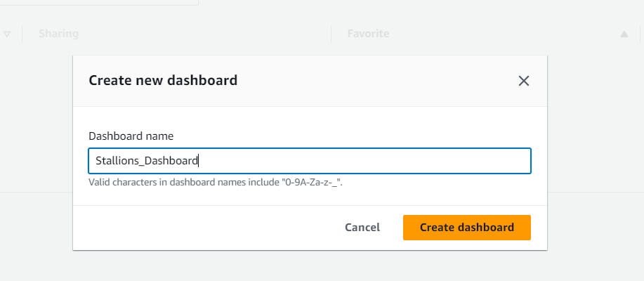Click the divider left of Sharing header

tap(22, 34)
